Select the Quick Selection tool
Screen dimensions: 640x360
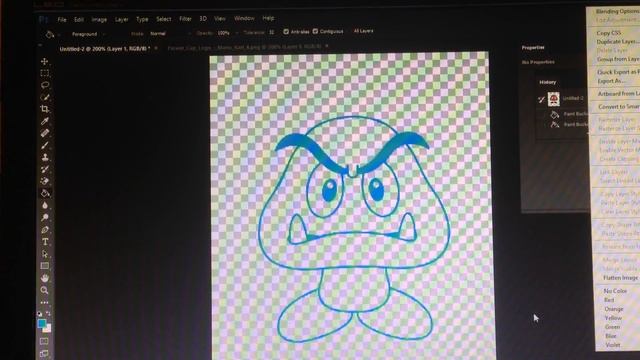tap(44, 97)
